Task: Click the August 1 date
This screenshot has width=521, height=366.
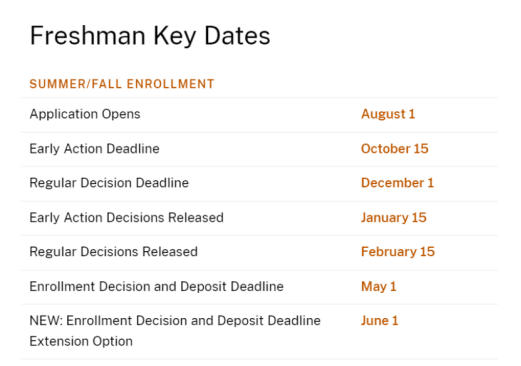Action: click(388, 114)
